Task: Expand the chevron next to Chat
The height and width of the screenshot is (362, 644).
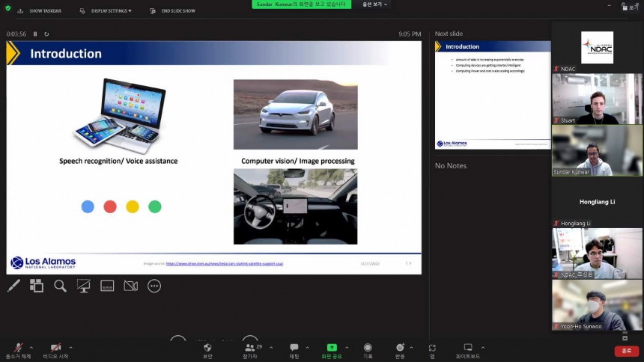Action: pyautogui.click(x=307, y=348)
